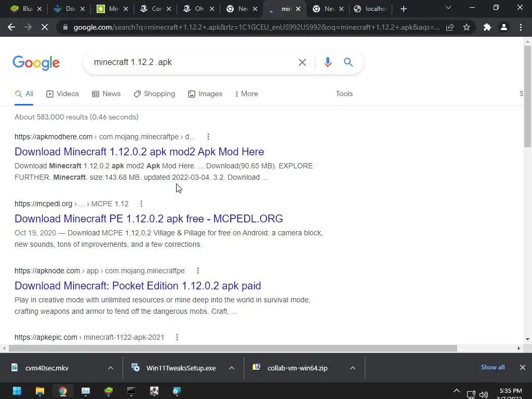Screen dimensions: 532x399
Task: Go back to the previous page
Action: [x=11, y=27]
